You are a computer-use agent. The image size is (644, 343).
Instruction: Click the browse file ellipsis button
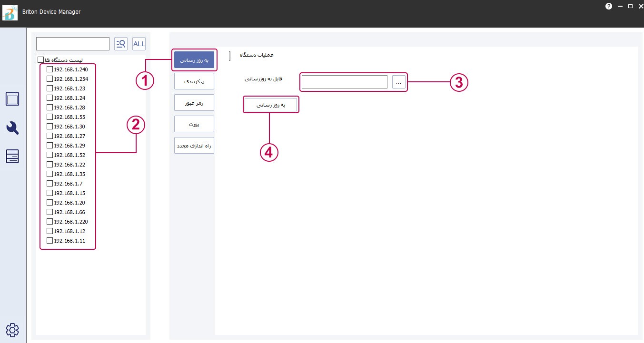click(x=399, y=82)
